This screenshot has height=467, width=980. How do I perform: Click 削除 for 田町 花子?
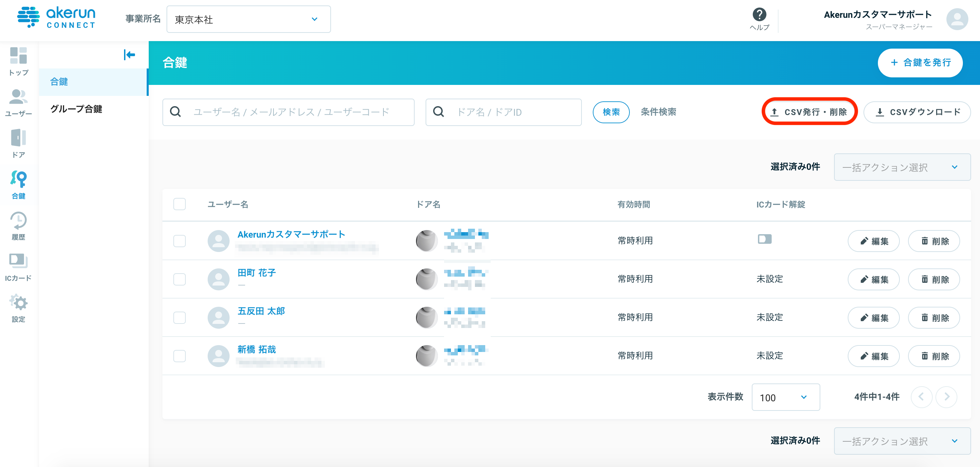[x=934, y=279]
